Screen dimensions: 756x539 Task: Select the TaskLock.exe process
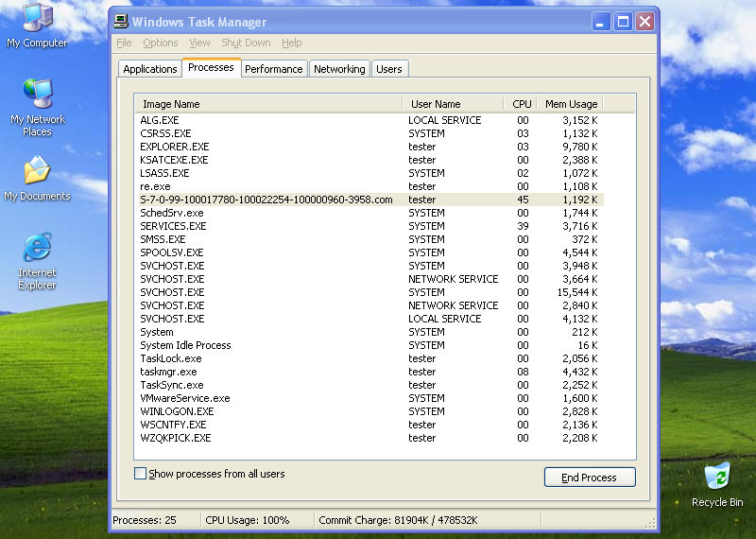(370, 358)
